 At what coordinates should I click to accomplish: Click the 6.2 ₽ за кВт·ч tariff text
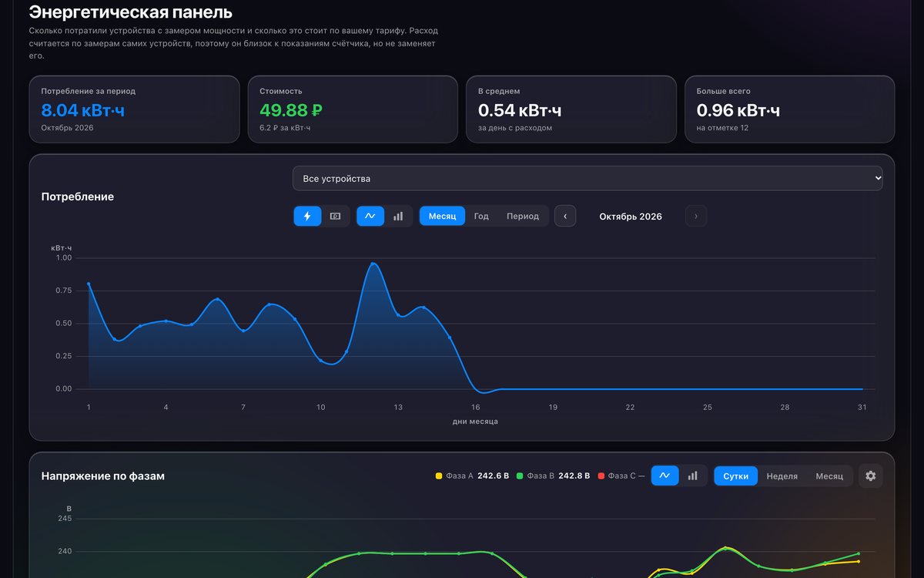[x=285, y=128]
